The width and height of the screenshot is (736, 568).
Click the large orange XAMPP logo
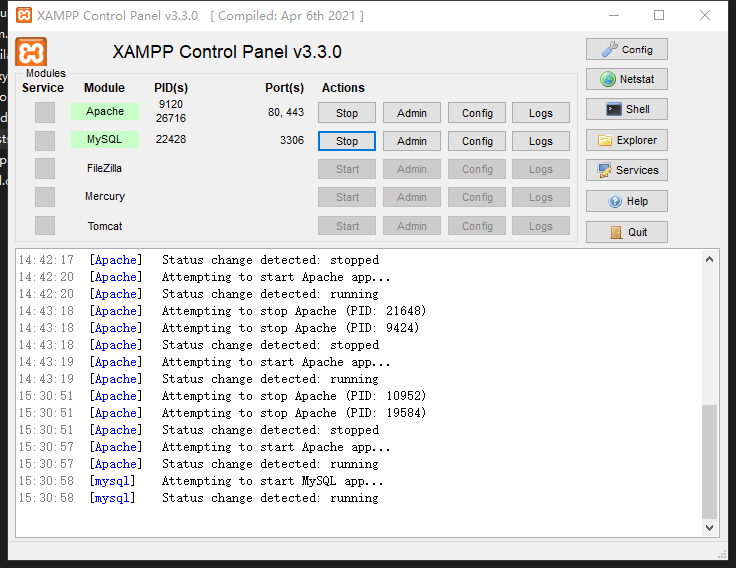[31, 52]
